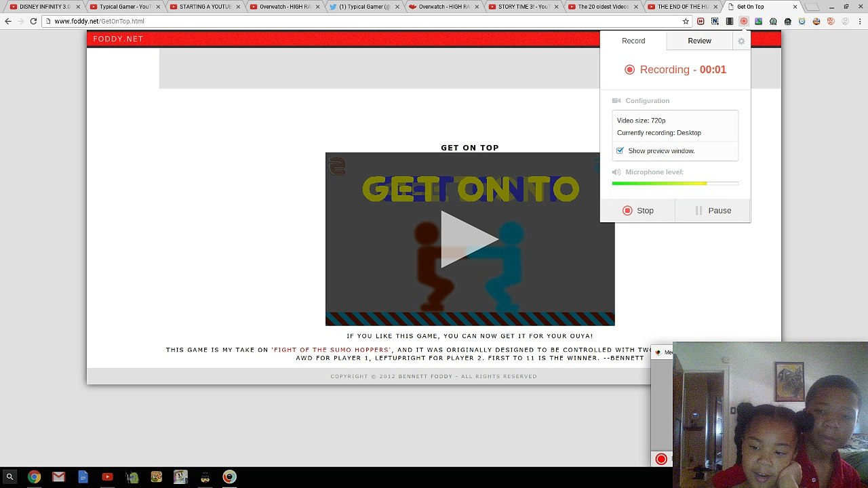Open YouTube from the shelf
This screenshot has width=868, height=488.
click(107, 477)
